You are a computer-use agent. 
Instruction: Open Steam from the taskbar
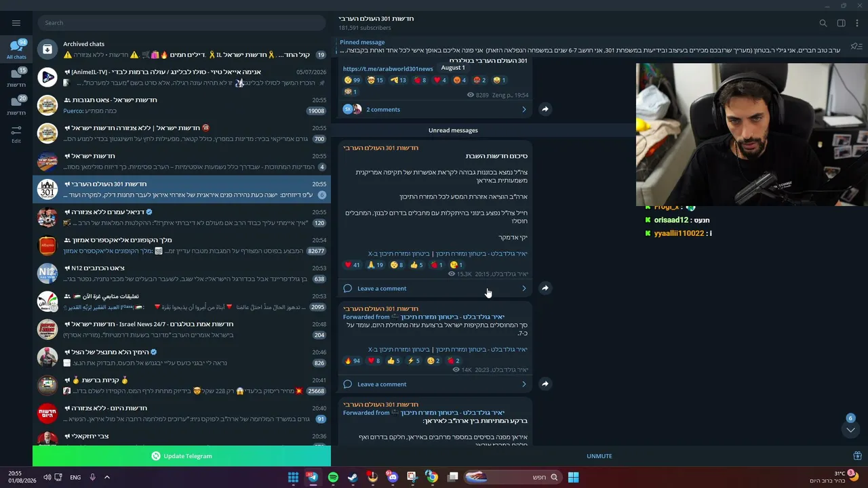coord(353,477)
